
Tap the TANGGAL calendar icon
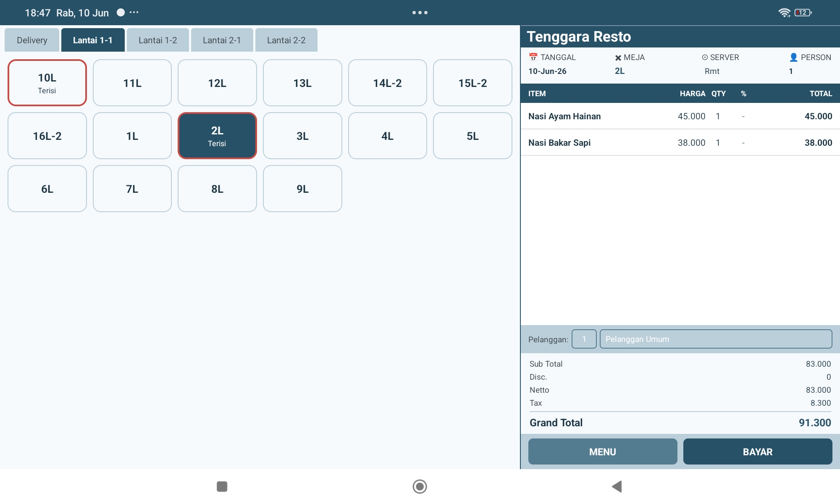(533, 57)
